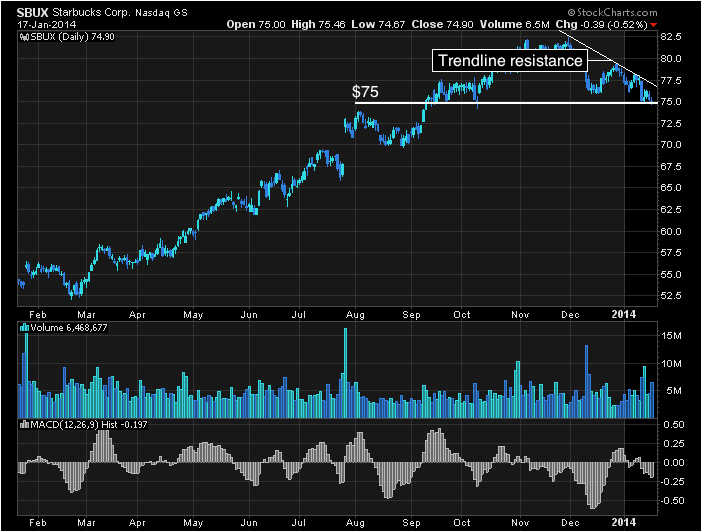702x532 pixels.
Task: Click the 0.00 MACD axis label
Action: click(674, 463)
